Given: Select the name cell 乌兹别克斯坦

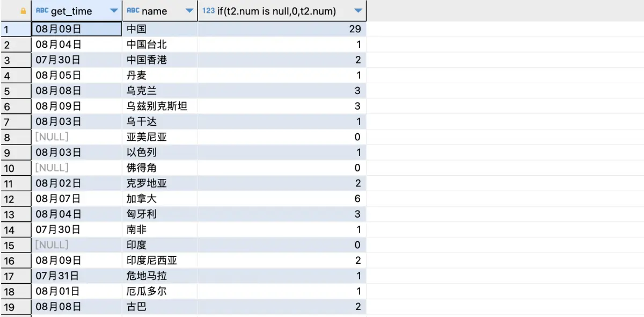Looking at the screenshot, I should 160,106.
